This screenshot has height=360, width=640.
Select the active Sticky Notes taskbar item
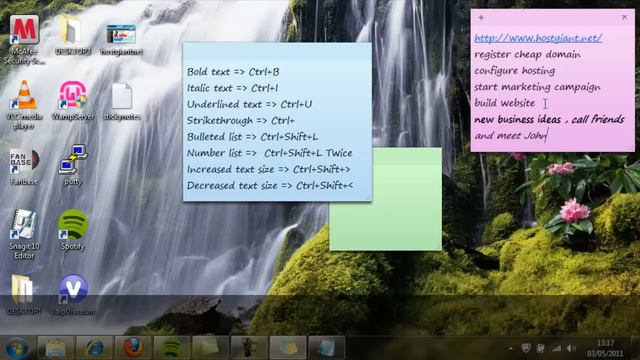click(288, 348)
